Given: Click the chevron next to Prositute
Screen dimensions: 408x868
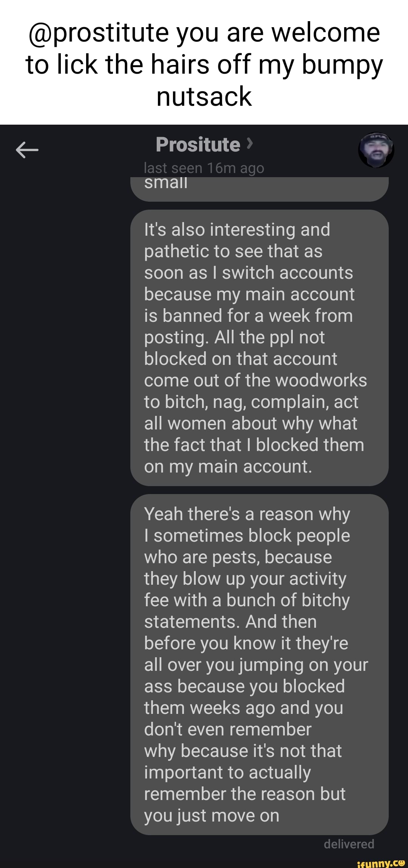Looking at the screenshot, I should coord(249,144).
